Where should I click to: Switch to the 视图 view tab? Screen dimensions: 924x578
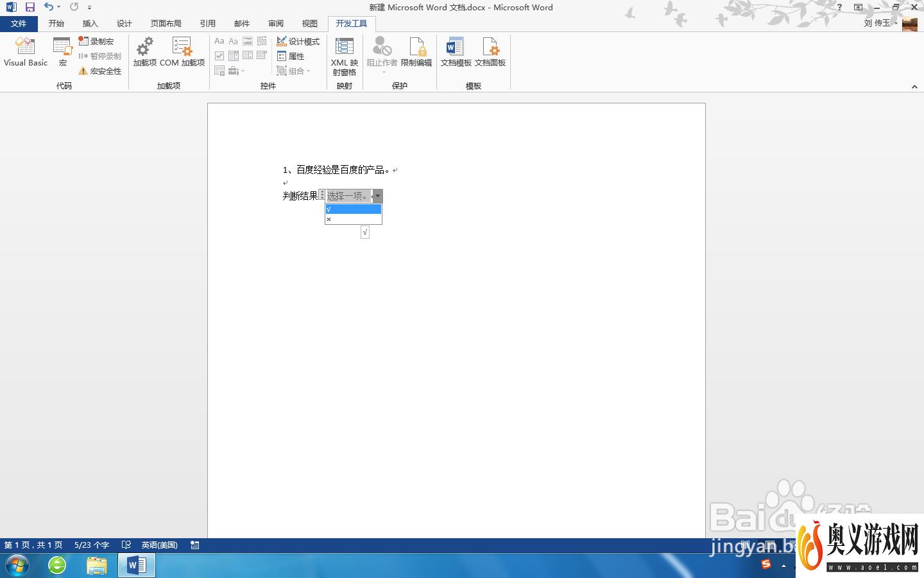pyautogui.click(x=310, y=24)
